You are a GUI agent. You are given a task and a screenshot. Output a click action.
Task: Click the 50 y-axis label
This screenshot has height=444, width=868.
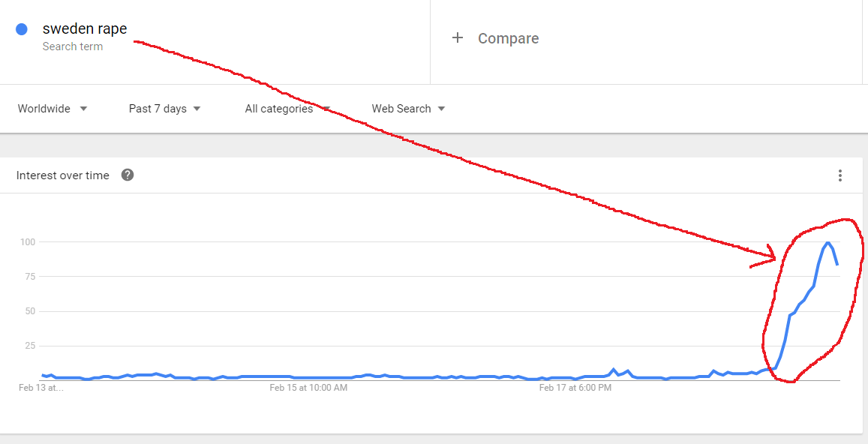tap(31, 311)
